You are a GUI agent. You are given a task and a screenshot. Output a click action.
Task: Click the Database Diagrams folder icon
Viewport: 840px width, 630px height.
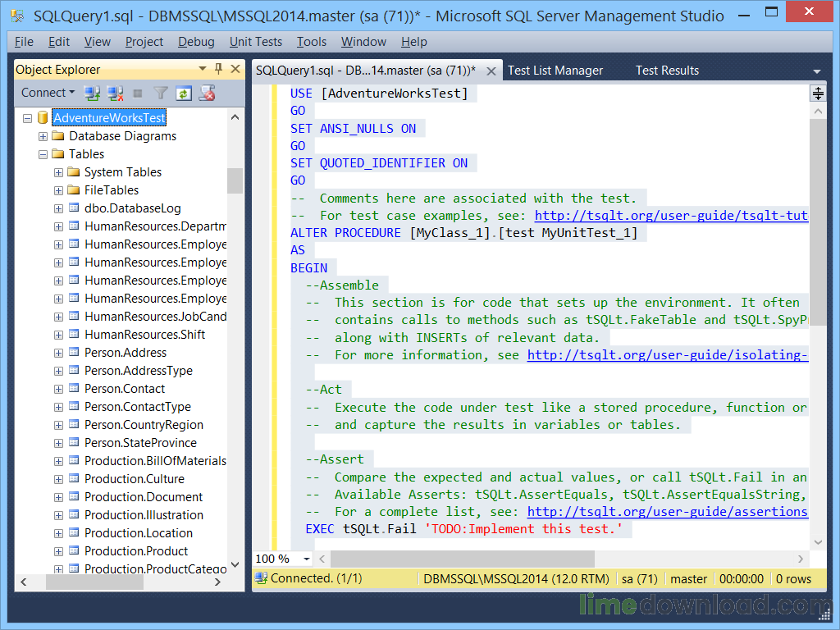[x=58, y=135]
